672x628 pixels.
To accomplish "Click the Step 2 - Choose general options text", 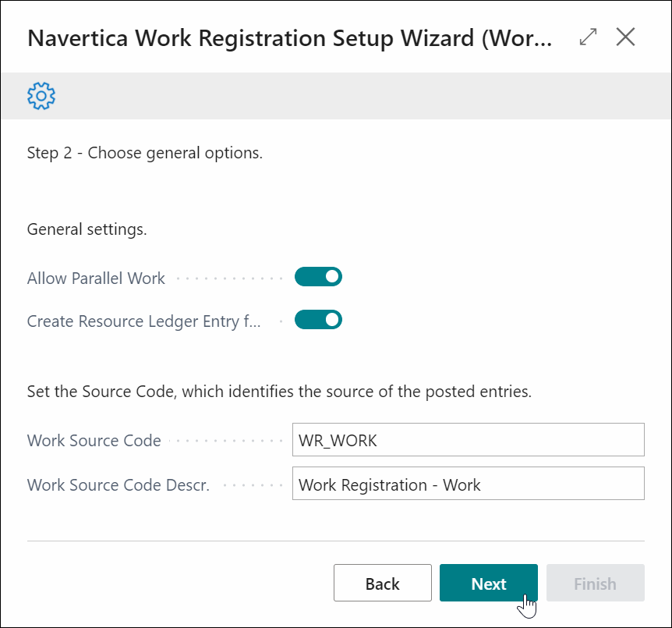I will (x=145, y=153).
